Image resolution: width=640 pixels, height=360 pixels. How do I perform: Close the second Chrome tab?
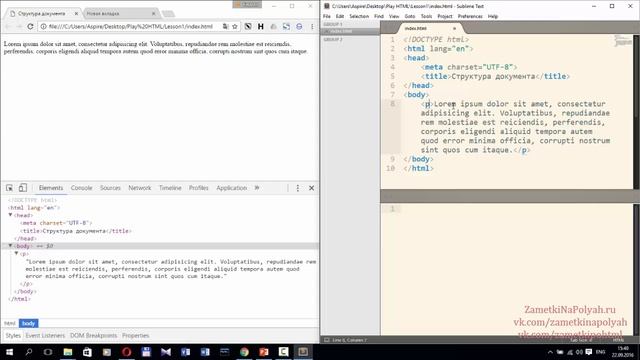coord(153,13)
